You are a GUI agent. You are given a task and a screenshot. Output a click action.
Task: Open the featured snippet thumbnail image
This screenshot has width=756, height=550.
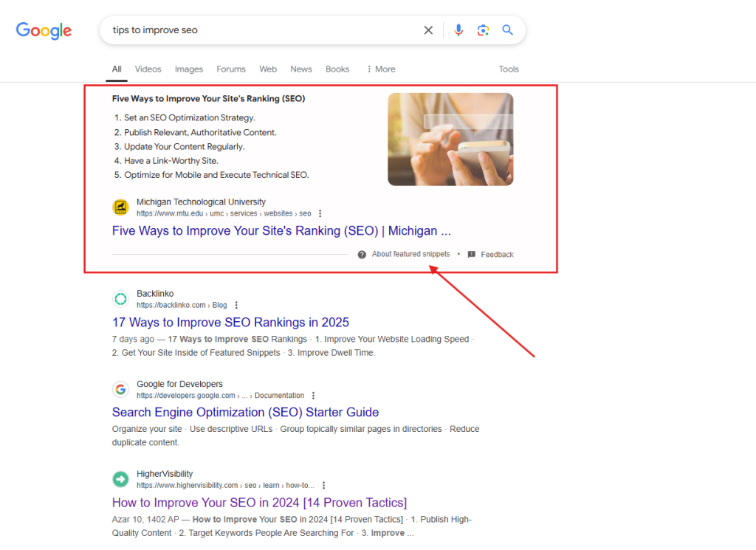(x=450, y=140)
